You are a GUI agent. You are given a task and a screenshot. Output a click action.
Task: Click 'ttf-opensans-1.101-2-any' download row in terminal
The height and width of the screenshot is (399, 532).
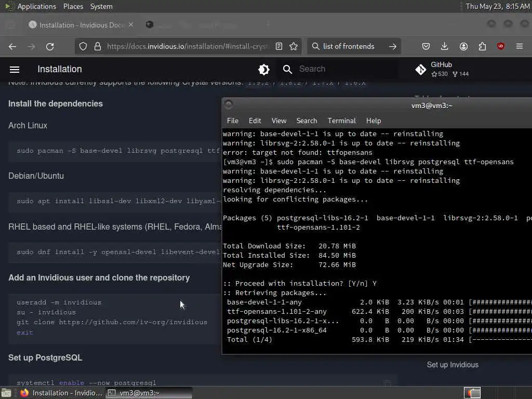click(x=377, y=312)
